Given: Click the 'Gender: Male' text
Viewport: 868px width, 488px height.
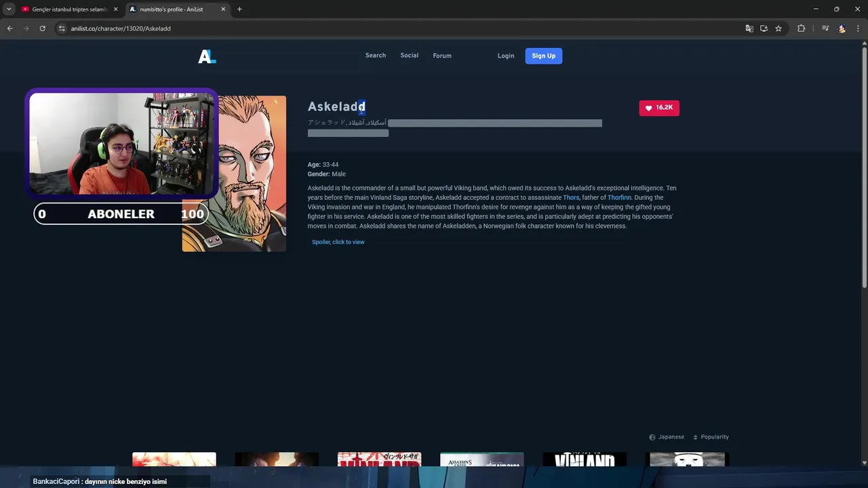Looking at the screenshot, I should pos(327,174).
